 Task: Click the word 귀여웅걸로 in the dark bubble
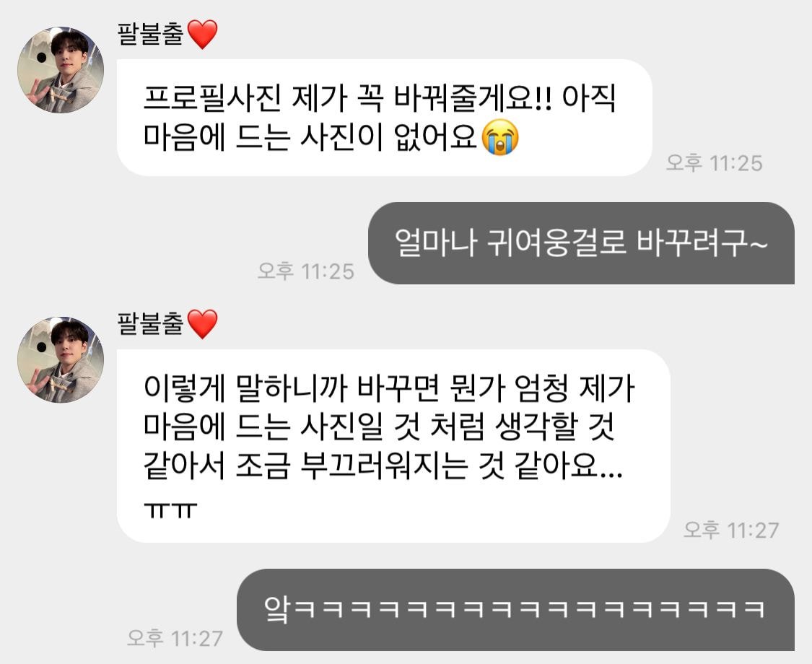556,243
